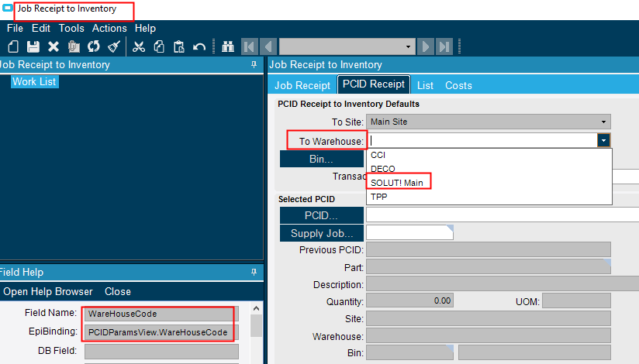The width and height of the screenshot is (639, 364).
Task: Switch to the Costs tab
Action: click(458, 85)
